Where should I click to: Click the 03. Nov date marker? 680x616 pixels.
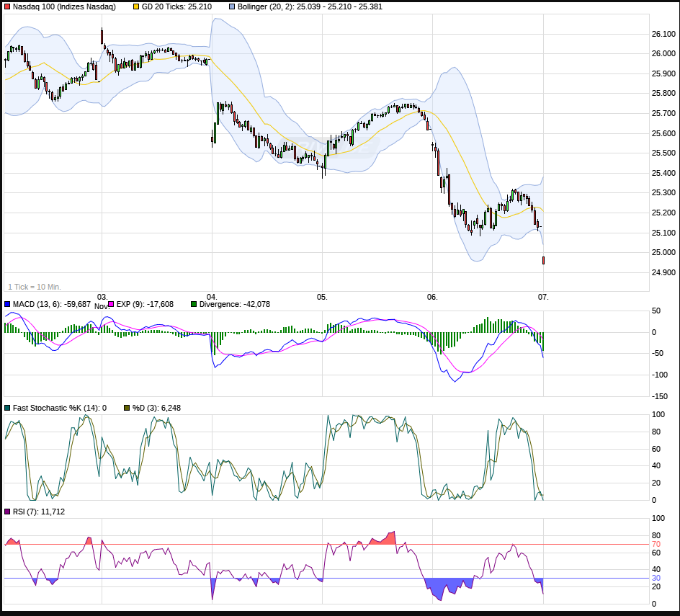(102, 300)
